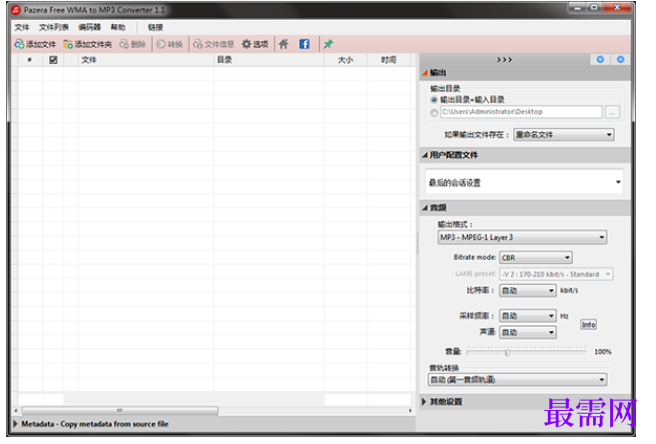Open Options (选项) with the gear icon
The height and width of the screenshot is (444, 656).
click(255, 44)
